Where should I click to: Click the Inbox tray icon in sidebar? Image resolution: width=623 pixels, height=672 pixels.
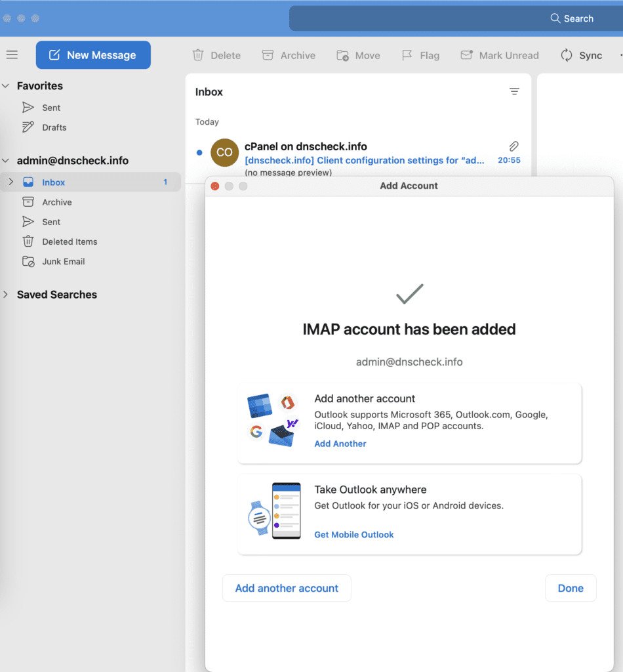pyautogui.click(x=28, y=182)
